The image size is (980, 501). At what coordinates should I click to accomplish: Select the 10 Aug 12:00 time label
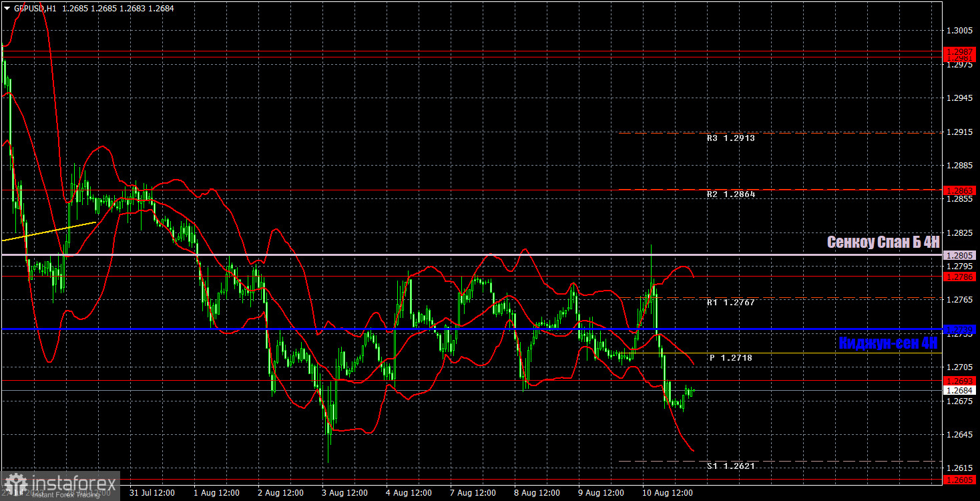click(x=668, y=493)
